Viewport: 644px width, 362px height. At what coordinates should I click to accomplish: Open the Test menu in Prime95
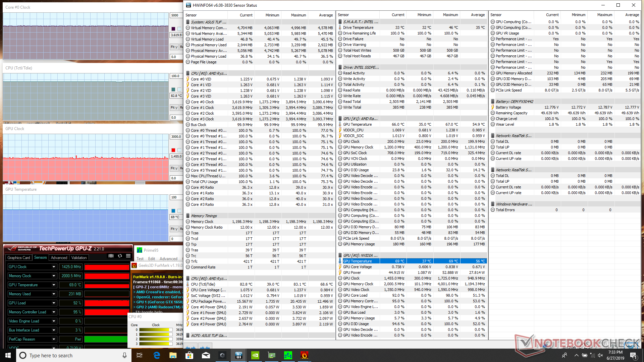click(140, 259)
